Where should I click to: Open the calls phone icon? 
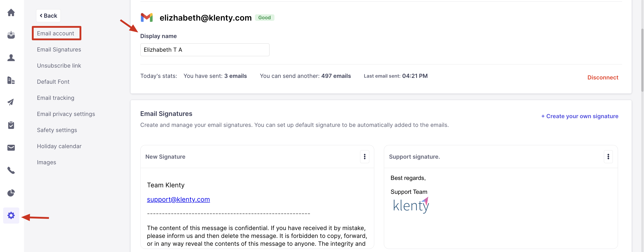(x=11, y=170)
